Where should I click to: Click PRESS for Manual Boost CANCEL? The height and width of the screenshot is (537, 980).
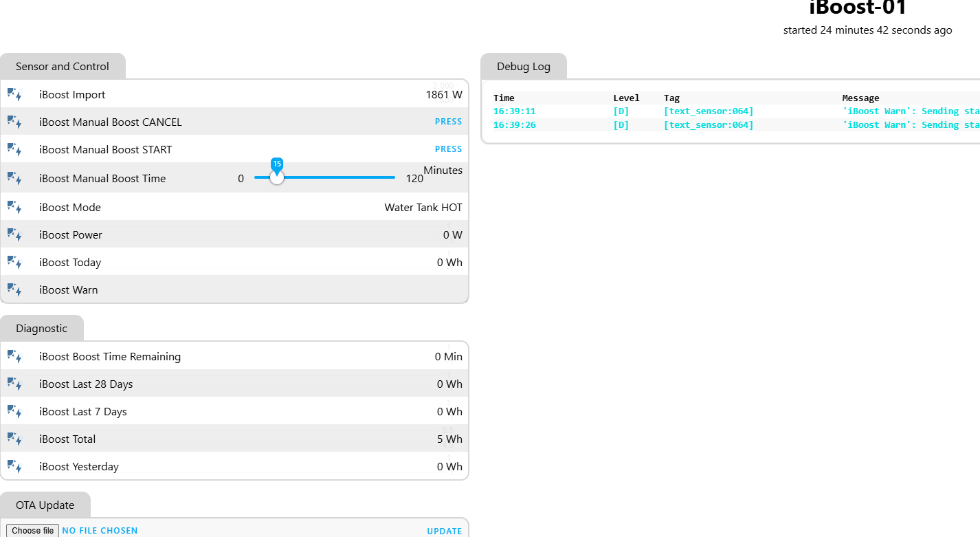[x=449, y=122]
